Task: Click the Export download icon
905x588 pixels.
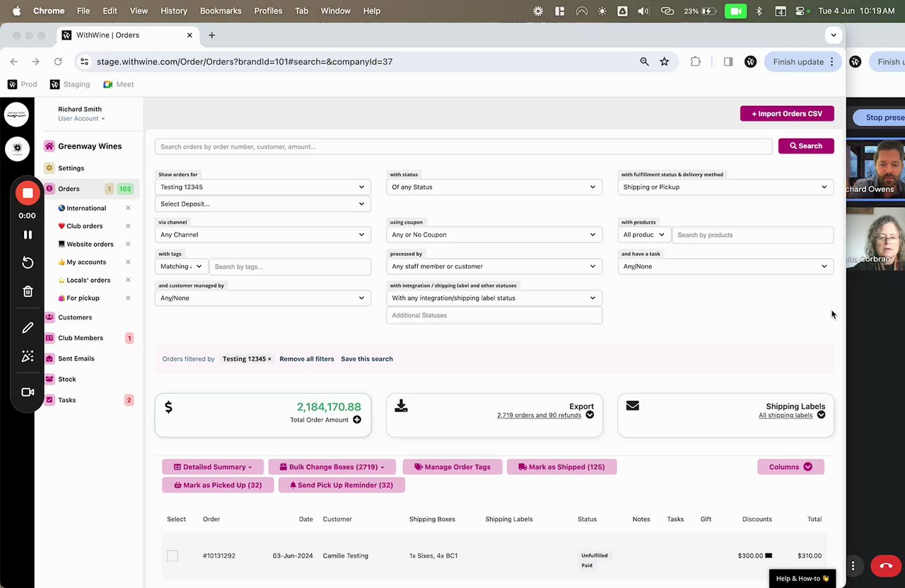Action: point(401,406)
